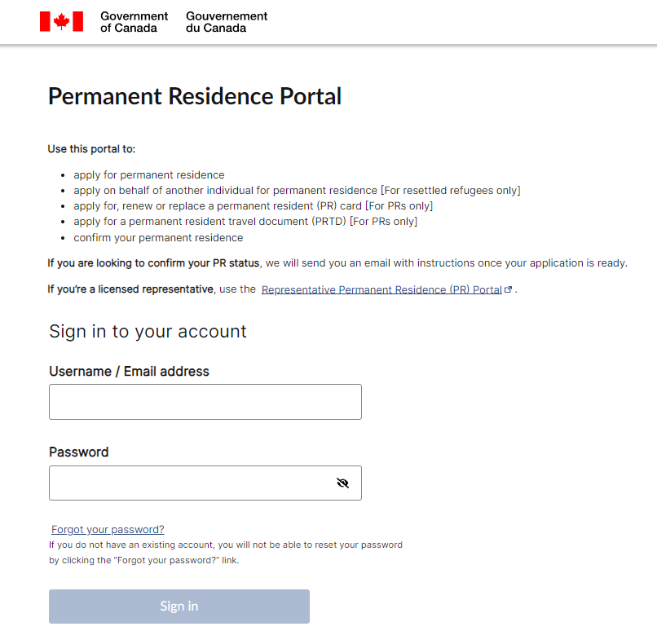
Task: Click the "Government of Canada" wordmark
Action: [134, 22]
